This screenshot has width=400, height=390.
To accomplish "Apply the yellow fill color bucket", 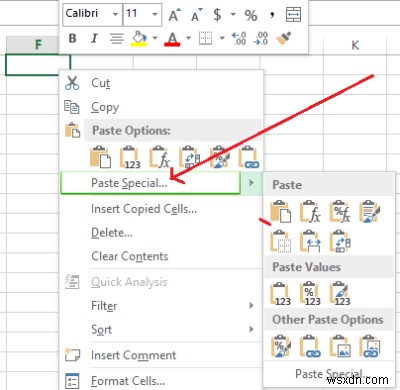I will click(x=140, y=39).
